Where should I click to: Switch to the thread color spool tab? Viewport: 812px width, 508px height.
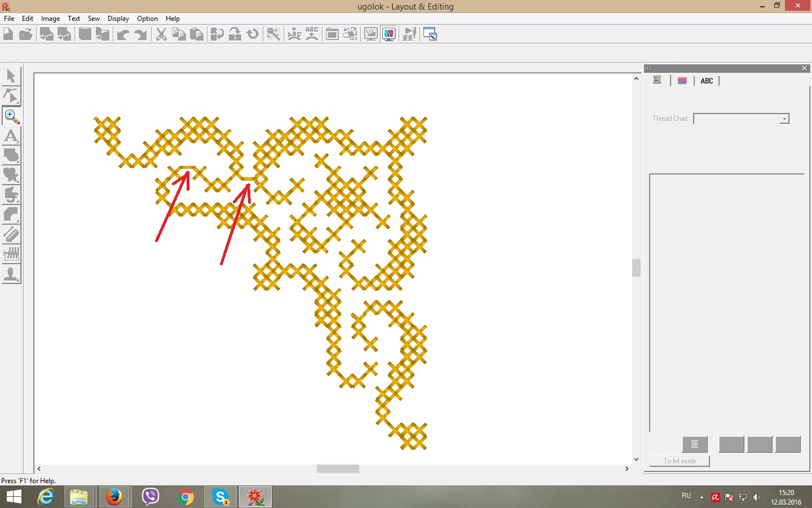[x=657, y=80]
